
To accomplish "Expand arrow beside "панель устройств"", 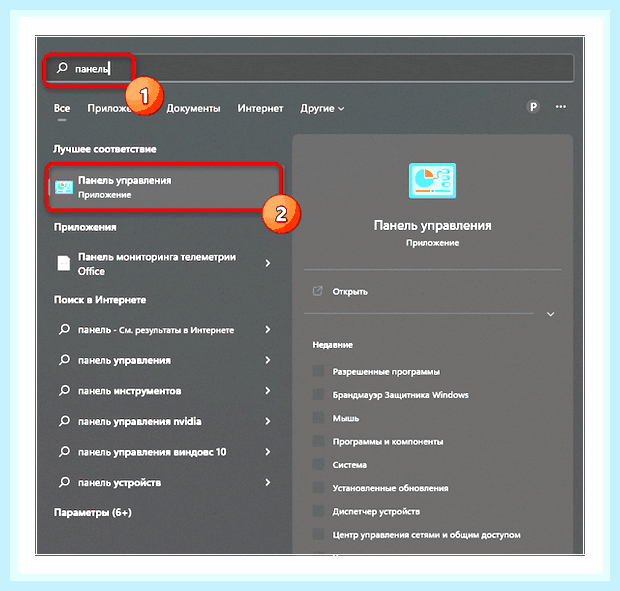I will [x=268, y=482].
